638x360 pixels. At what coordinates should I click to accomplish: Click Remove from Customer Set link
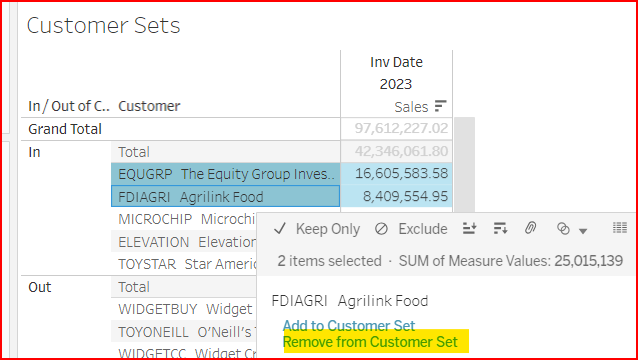[370, 342]
